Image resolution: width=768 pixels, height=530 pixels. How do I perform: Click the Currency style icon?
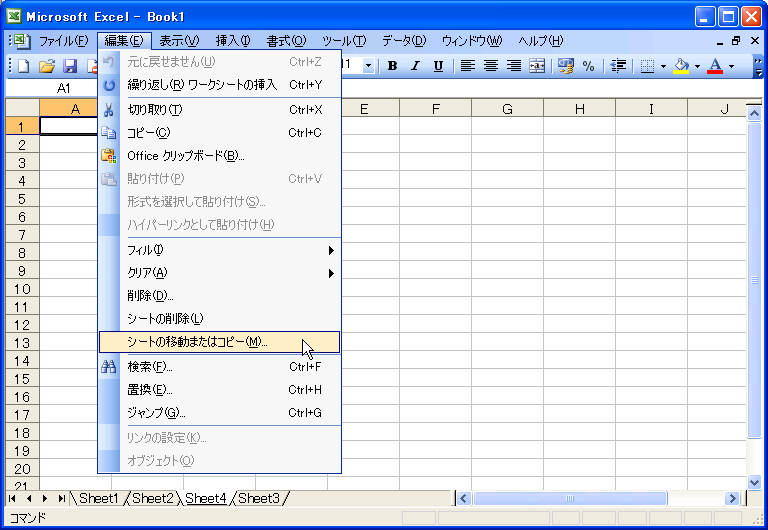(566, 66)
